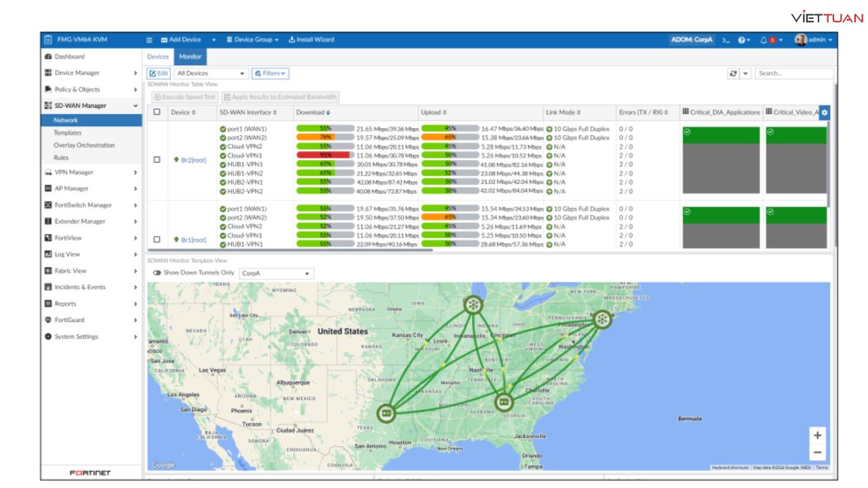868x488 pixels.
Task: Click the red 91% Cloud-VPN1 download bar
Action: (x=324, y=155)
